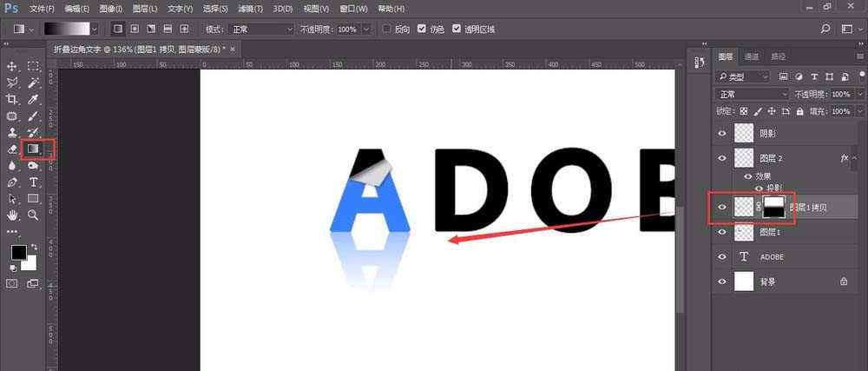Viewport: 868px width, 371px height.
Task: Switch to the Zoom tool
Action: pos(33,215)
